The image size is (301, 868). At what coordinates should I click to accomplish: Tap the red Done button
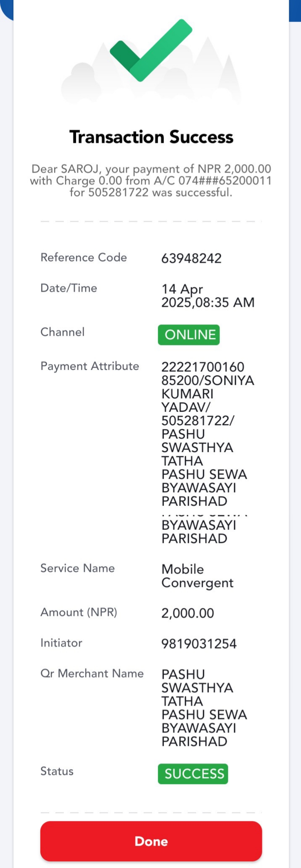[151, 841]
